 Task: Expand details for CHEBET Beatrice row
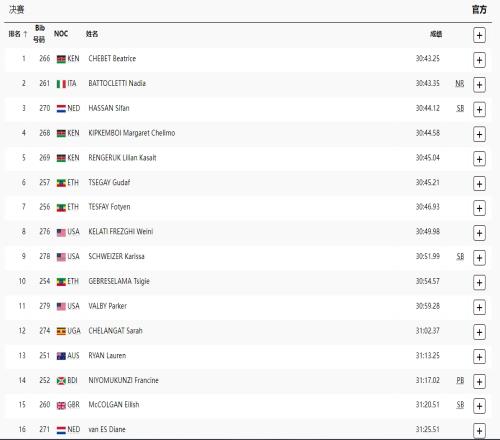coord(479,60)
